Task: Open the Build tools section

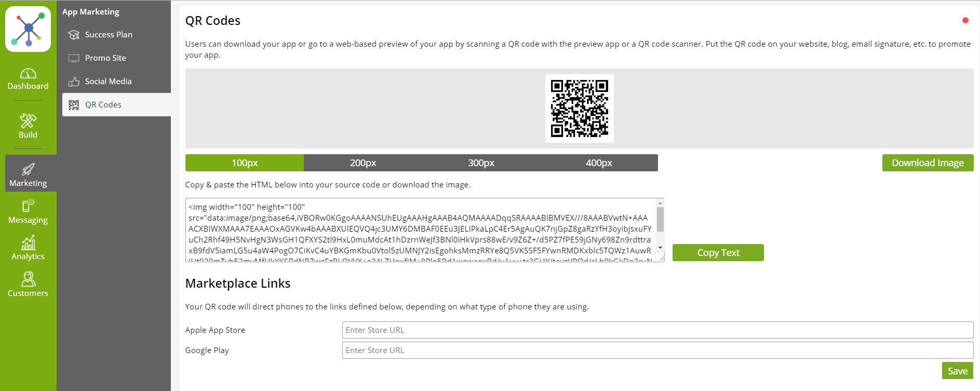Action: click(x=28, y=126)
